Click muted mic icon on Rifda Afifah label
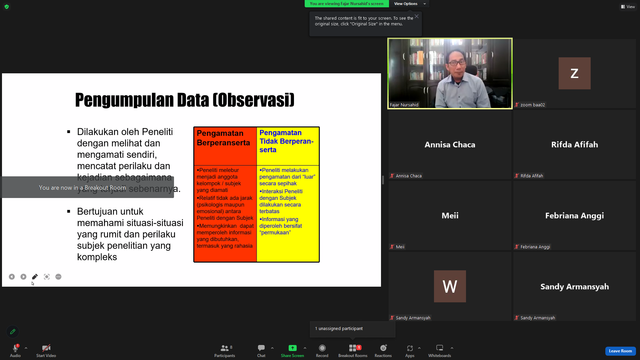Screen dimensions: 640x360 (517, 176)
